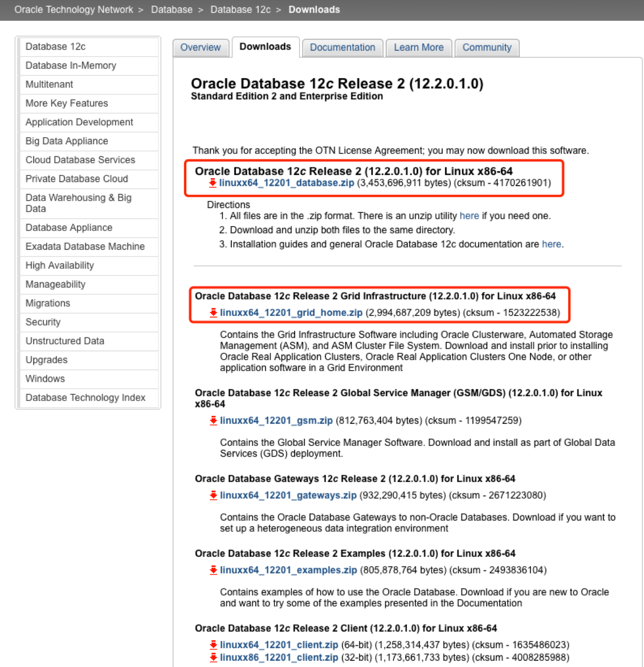Download 64-bit linuxx64_12201_client.zip link
This screenshot has height=667, width=644.
coord(279,645)
